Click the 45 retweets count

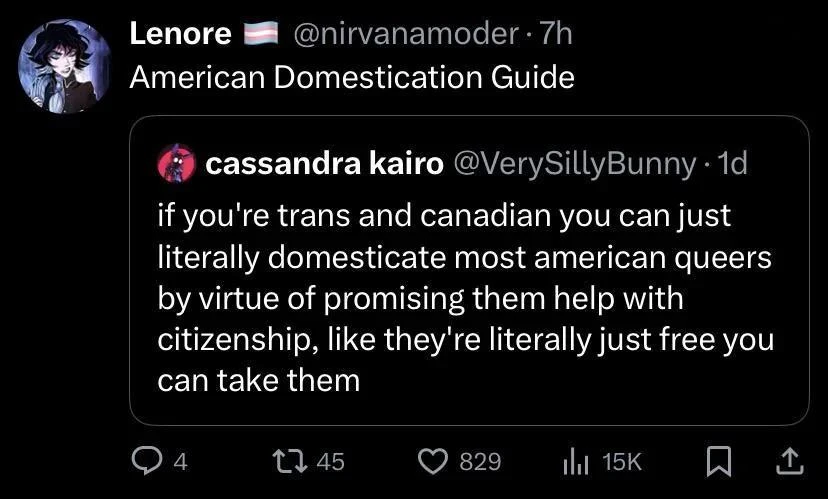[330, 461]
